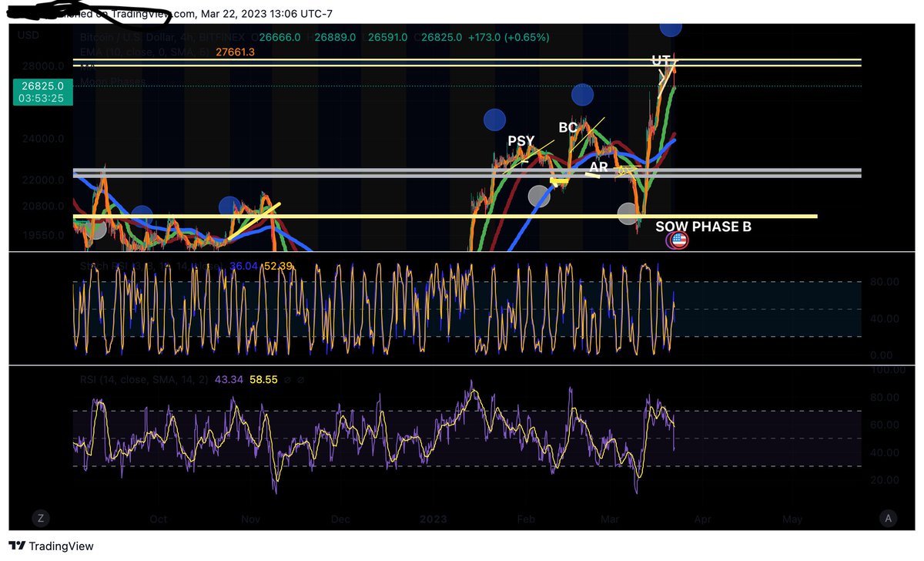Screen dimensions: 924x561
Task: Click the 20800.0 price scale label
Action: point(42,207)
